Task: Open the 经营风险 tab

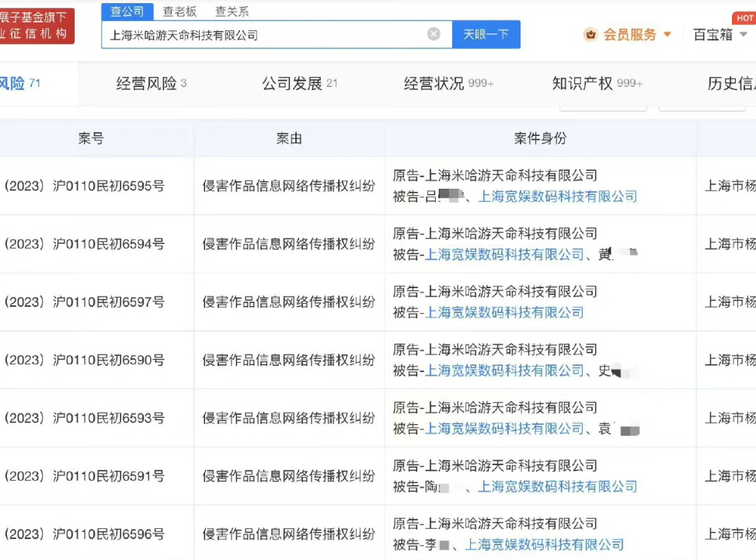Action: [151, 83]
